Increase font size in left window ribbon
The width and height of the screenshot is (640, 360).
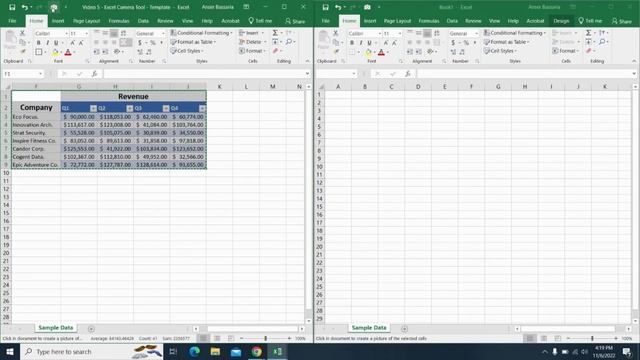click(72, 42)
